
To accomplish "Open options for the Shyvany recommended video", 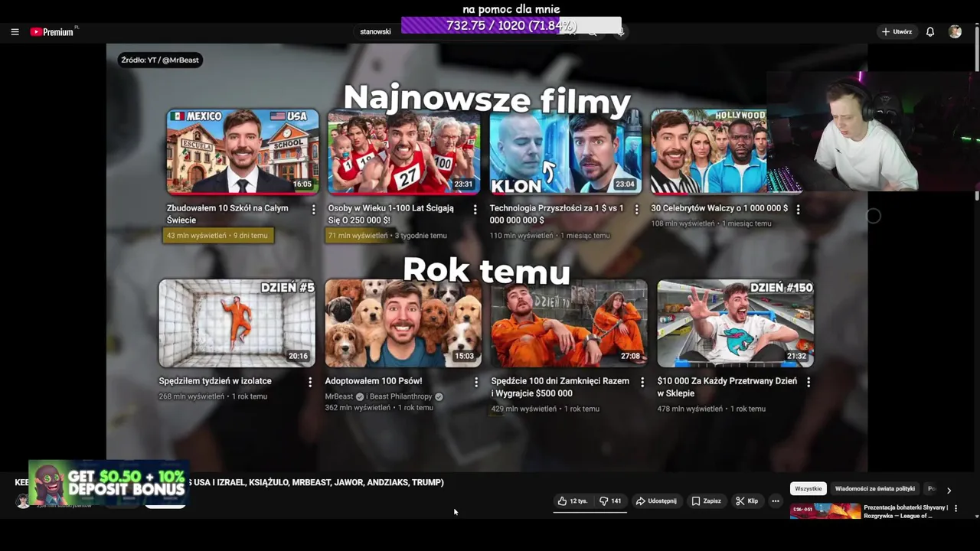I will (955, 508).
